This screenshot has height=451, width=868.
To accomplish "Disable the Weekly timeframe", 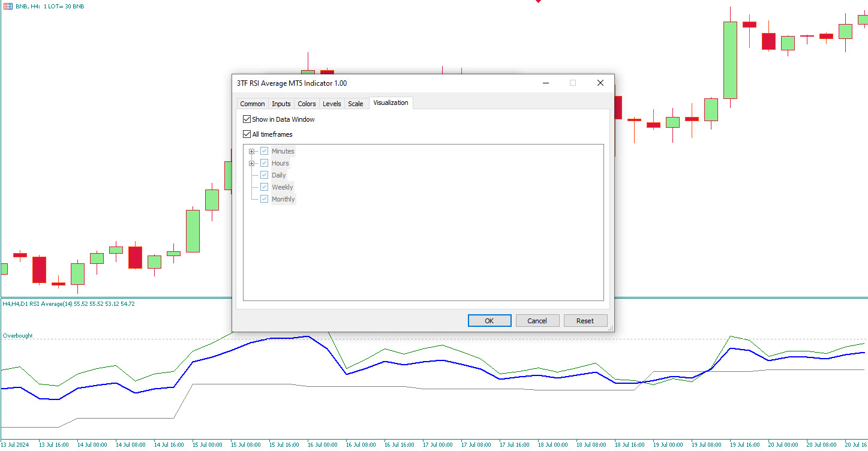I will tap(264, 187).
